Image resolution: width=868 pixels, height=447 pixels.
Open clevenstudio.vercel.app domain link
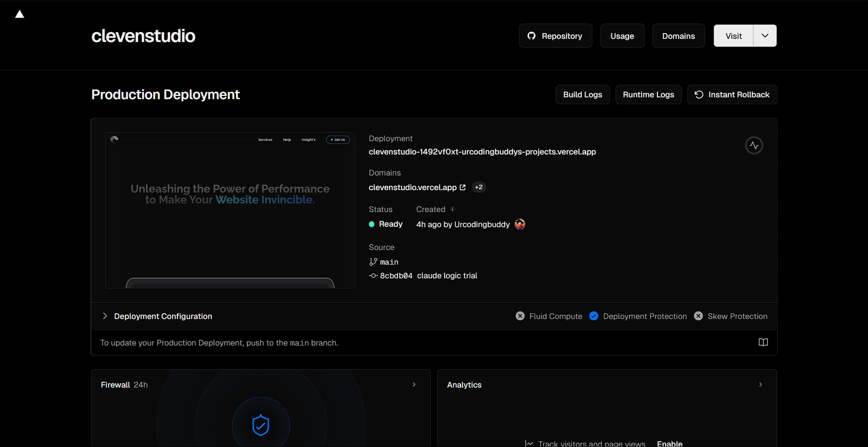coord(413,187)
